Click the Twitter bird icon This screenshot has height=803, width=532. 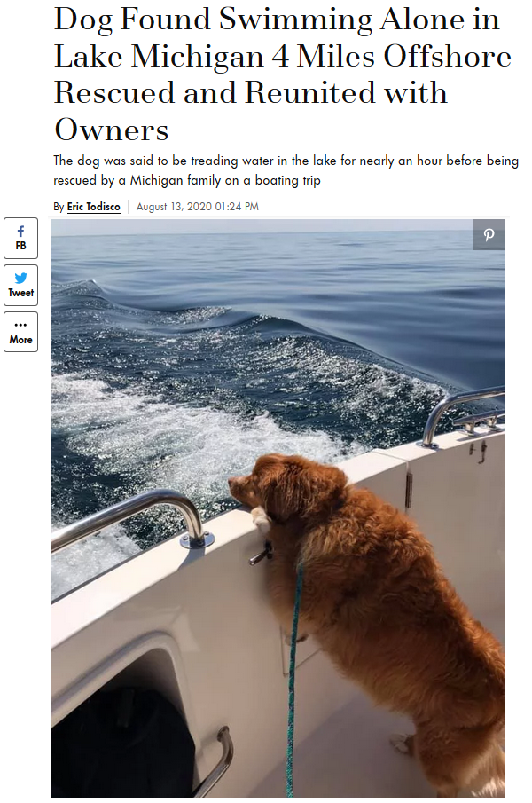pos(20,278)
